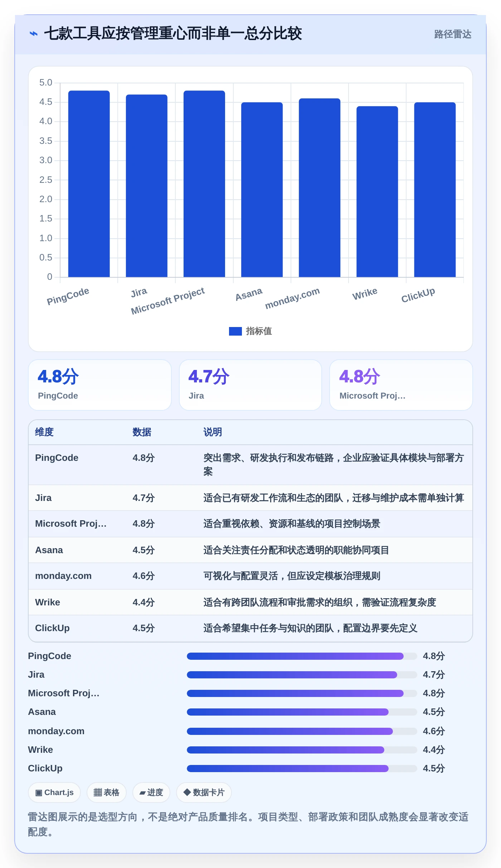Select the Asana table row name
The height and width of the screenshot is (868, 501).
coord(49,550)
